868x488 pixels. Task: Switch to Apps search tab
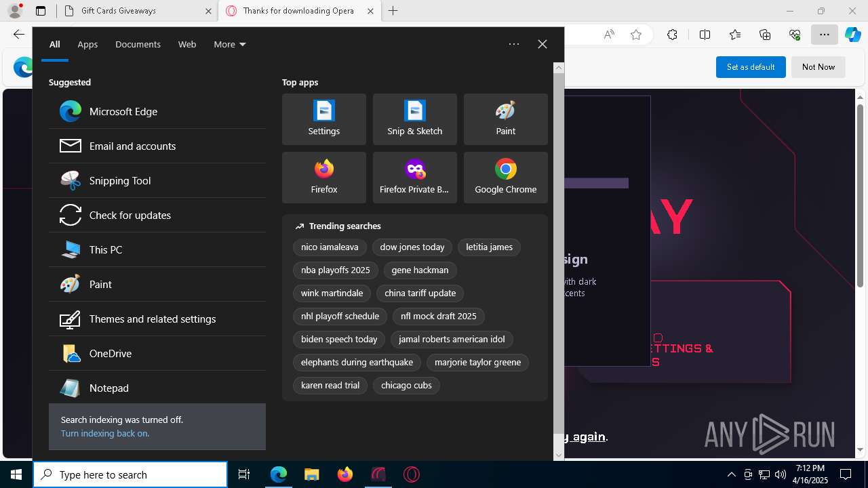click(x=87, y=44)
